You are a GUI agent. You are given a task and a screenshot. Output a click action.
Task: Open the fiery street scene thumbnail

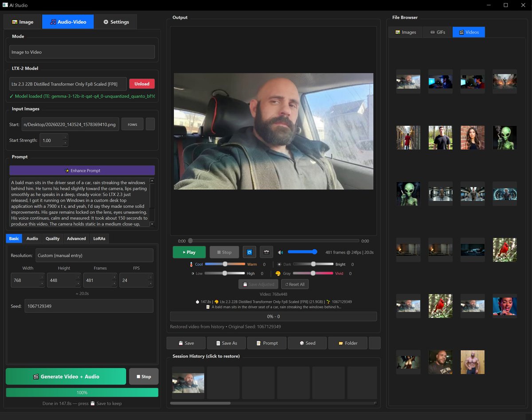click(x=505, y=81)
